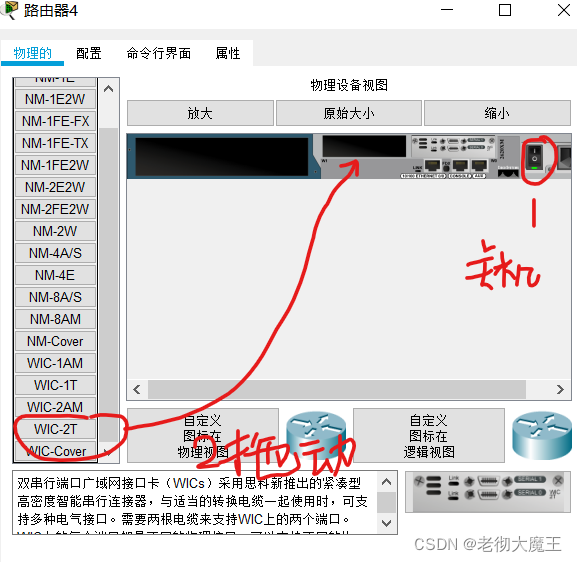Select the NM-8A/S module
This screenshot has height=562, width=577.
(x=55, y=297)
